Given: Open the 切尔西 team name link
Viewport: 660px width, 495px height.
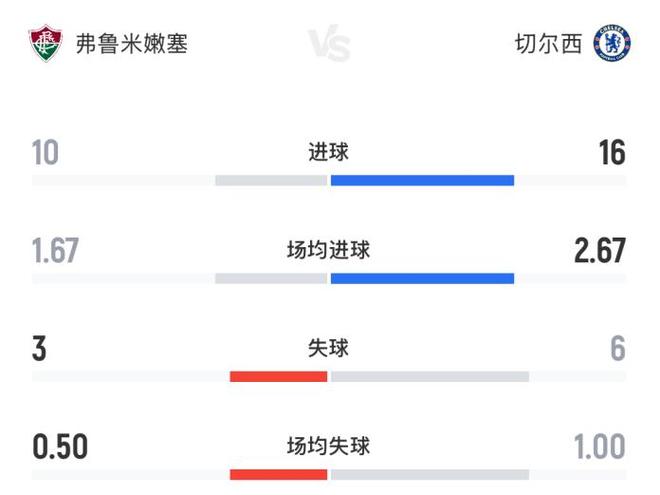Looking at the screenshot, I should coord(548,44).
